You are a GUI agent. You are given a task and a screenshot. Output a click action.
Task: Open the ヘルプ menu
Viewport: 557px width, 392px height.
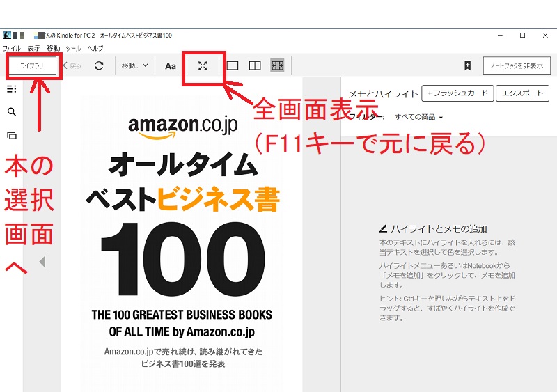pyautogui.click(x=95, y=48)
